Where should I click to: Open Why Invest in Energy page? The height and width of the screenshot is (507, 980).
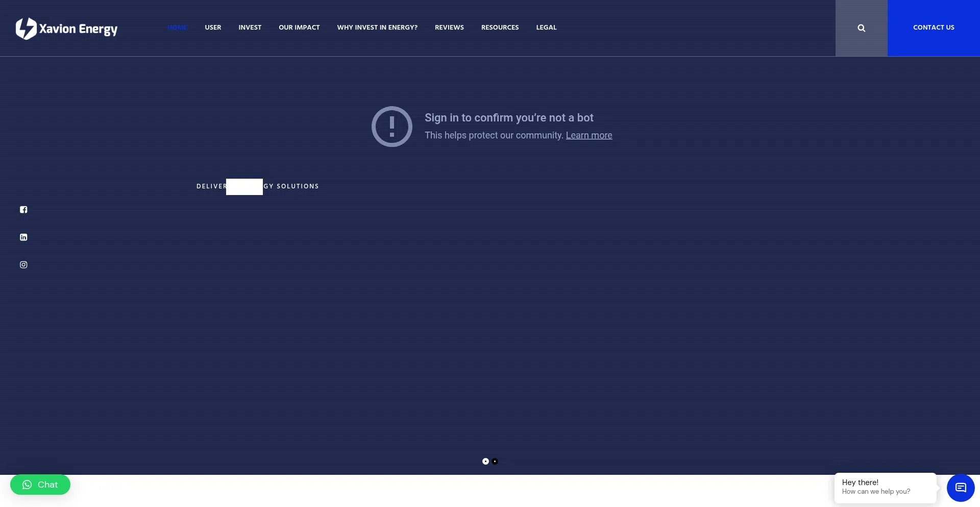click(377, 28)
